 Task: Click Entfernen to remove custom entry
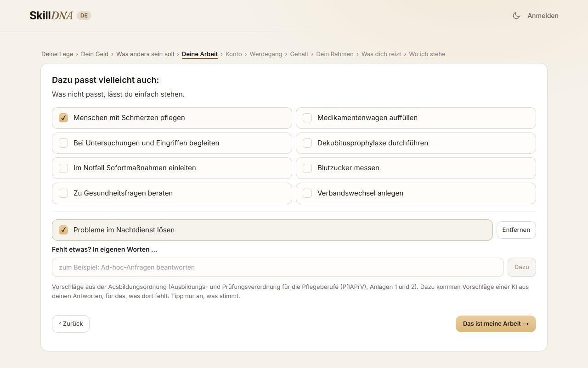[x=516, y=230]
